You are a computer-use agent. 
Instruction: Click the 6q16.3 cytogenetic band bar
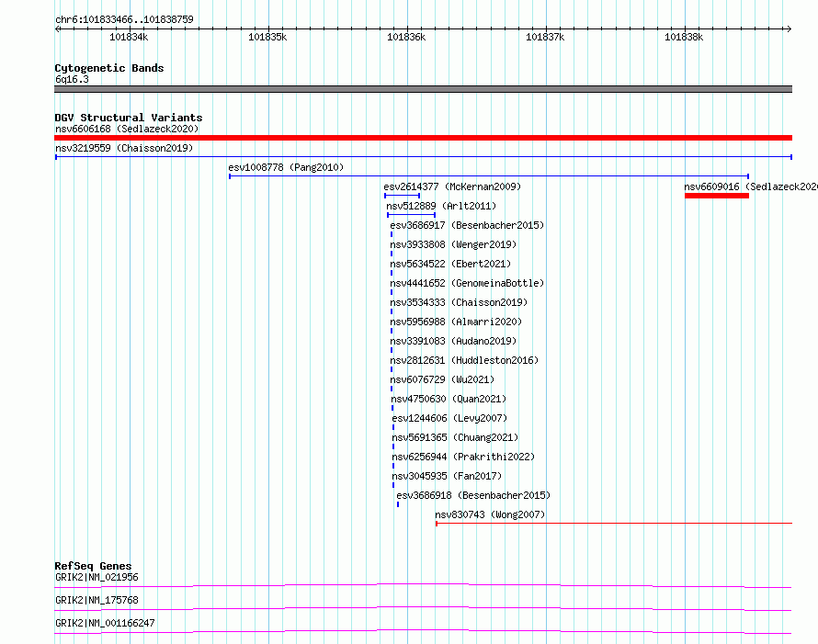tap(423, 89)
